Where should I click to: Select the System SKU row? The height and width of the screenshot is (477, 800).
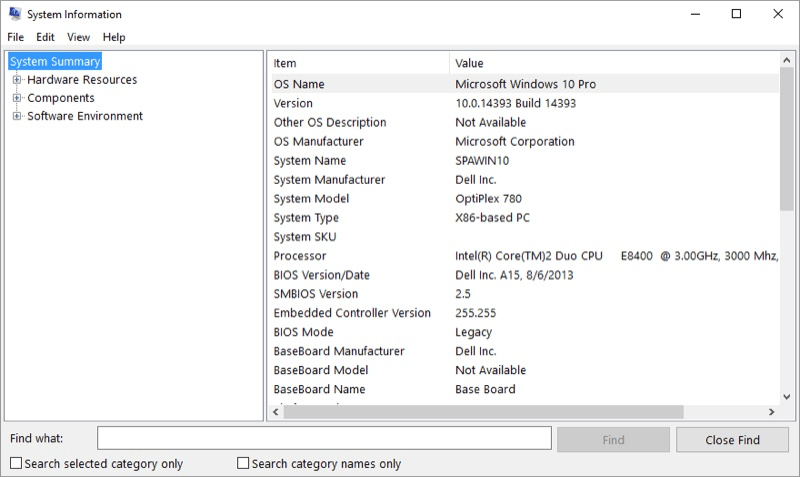(525, 237)
